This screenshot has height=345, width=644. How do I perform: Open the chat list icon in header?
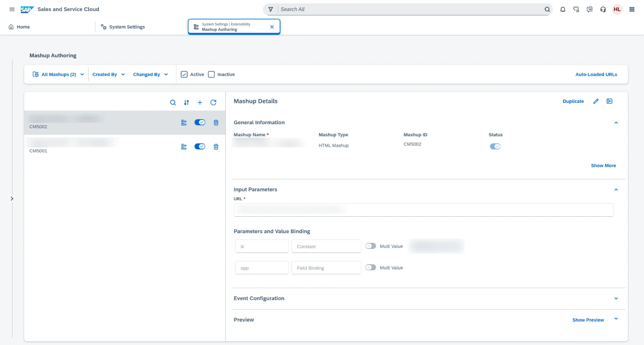point(576,9)
